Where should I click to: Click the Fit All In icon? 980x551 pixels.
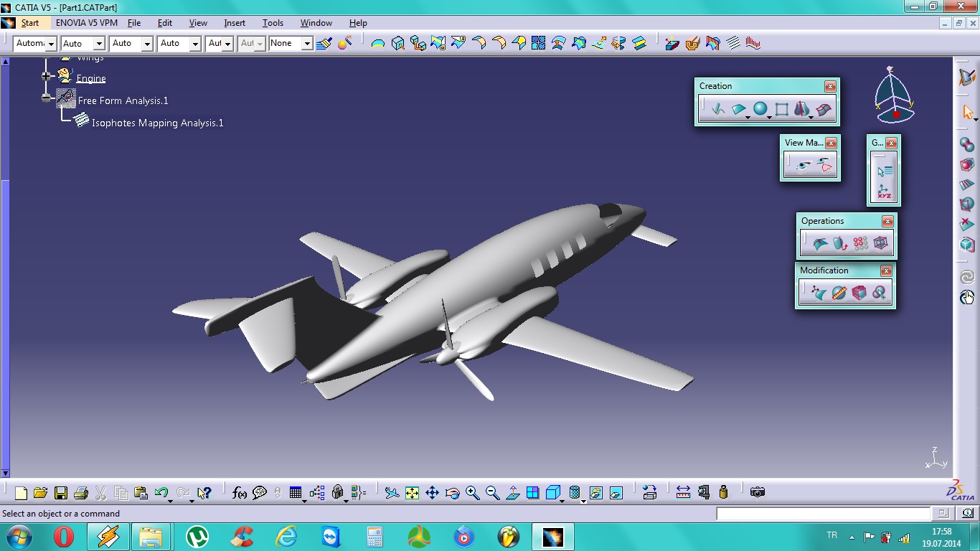412,493
